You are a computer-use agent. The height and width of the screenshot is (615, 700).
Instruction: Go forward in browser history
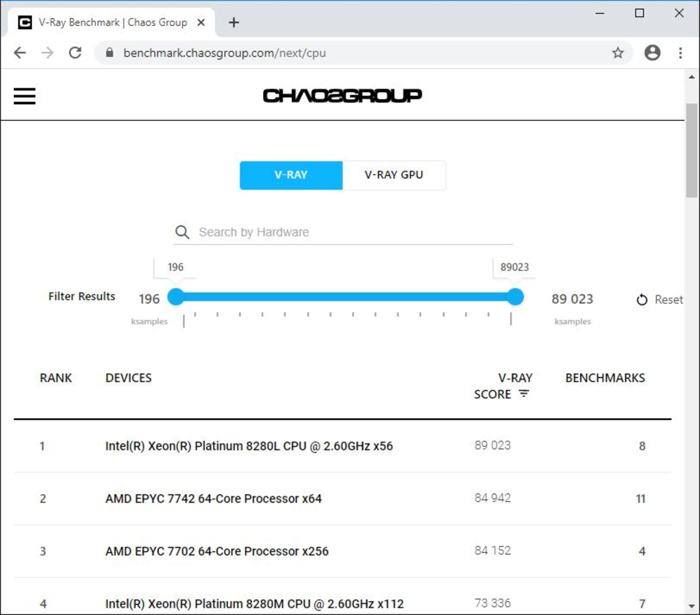point(47,53)
